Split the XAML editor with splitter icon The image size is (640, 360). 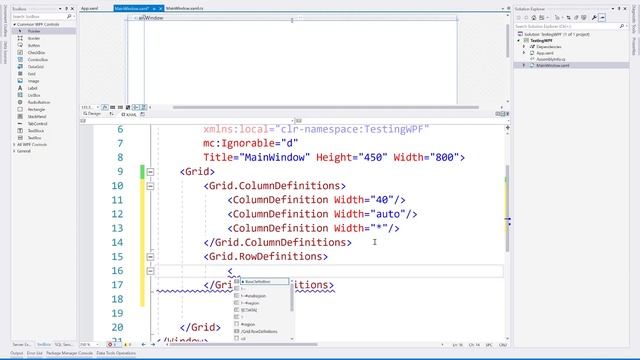(507, 128)
